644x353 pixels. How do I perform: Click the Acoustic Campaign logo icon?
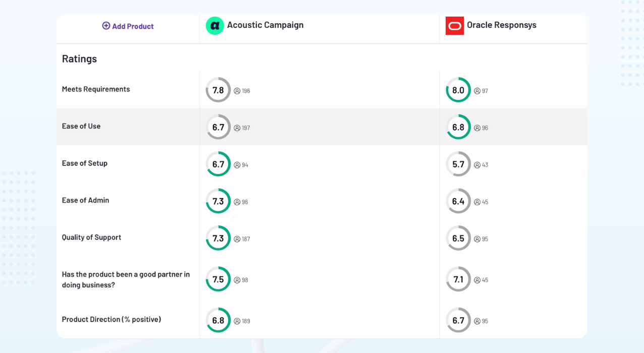214,26
